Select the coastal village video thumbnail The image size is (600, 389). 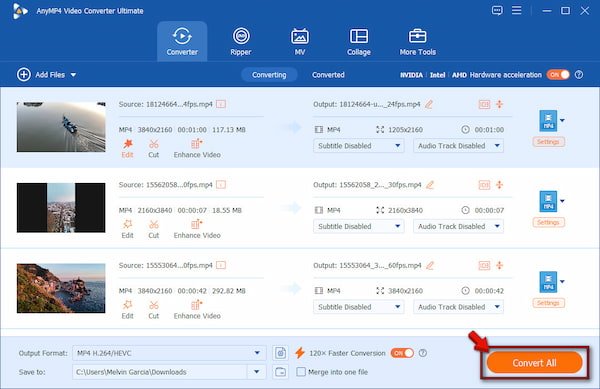(61, 288)
